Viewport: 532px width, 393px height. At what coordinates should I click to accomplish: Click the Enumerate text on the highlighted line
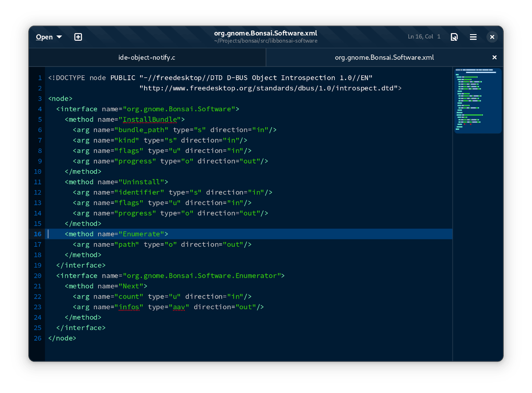click(143, 234)
